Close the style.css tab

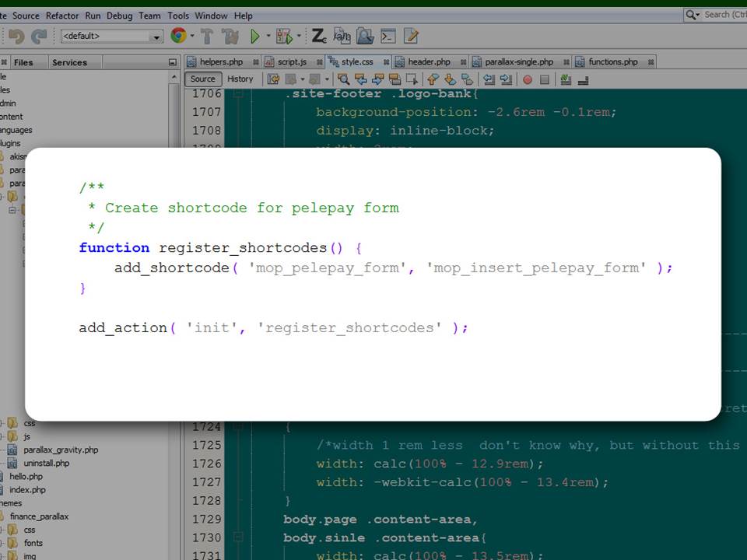point(386,62)
